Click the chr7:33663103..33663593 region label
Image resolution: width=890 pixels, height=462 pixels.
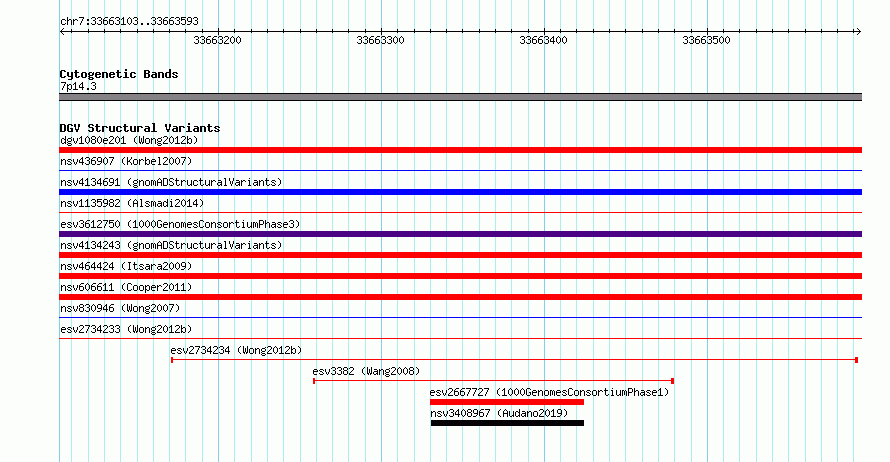[x=129, y=22]
